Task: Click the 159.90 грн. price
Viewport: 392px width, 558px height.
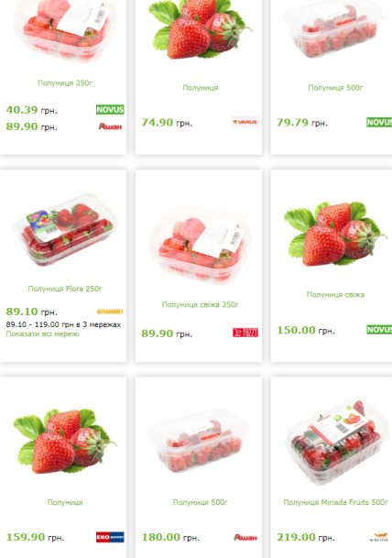Action: 35,537
